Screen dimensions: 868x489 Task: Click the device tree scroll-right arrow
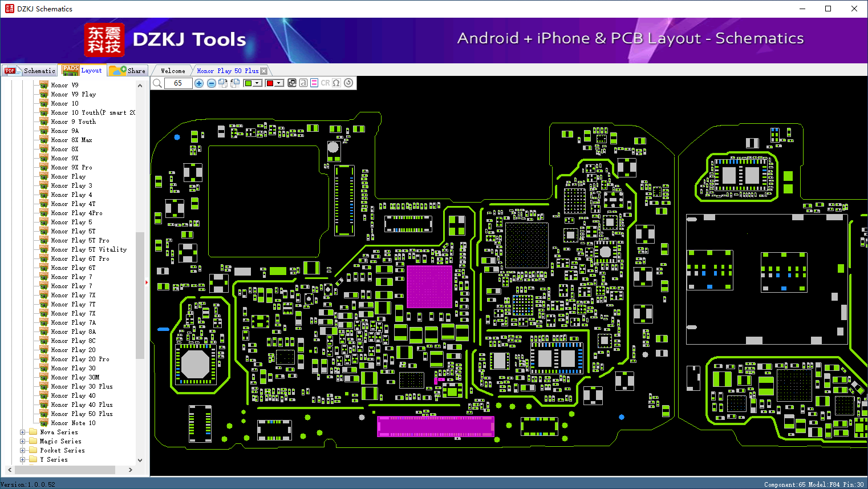coord(131,470)
